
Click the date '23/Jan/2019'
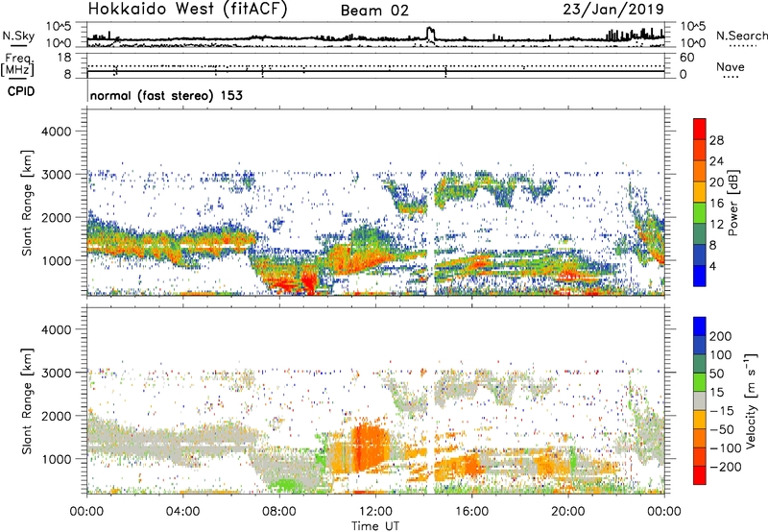click(613, 9)
